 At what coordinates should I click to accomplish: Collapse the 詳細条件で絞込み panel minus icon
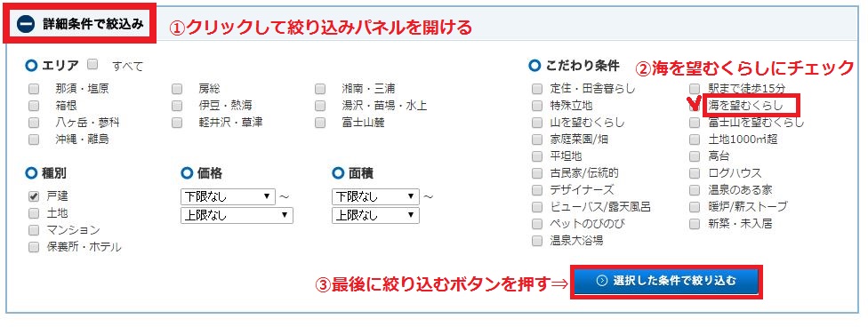pos(26,24)
